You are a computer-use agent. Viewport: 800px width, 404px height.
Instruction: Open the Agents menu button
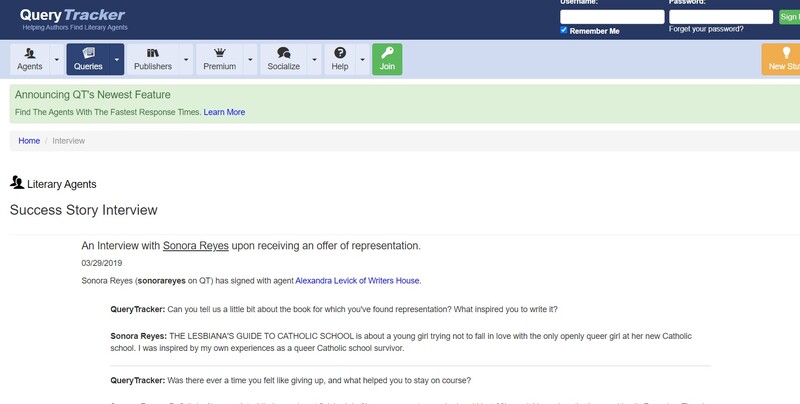click(x=30, y=59)
